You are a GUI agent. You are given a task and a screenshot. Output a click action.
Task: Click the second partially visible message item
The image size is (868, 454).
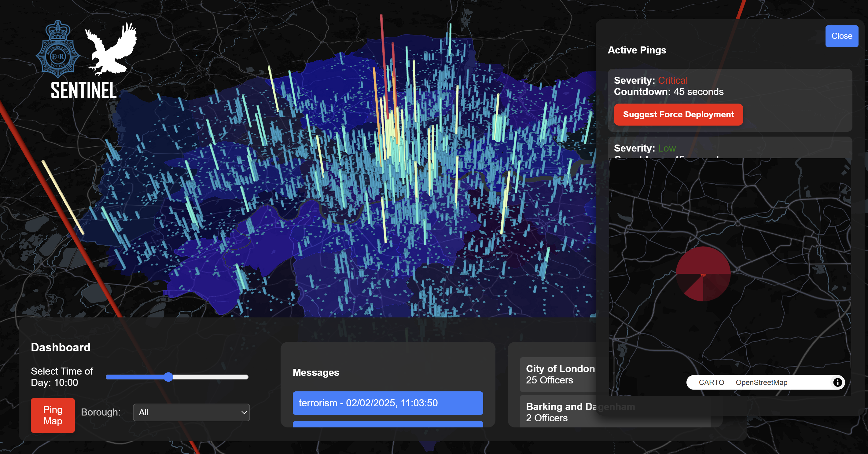click(388, 424)
